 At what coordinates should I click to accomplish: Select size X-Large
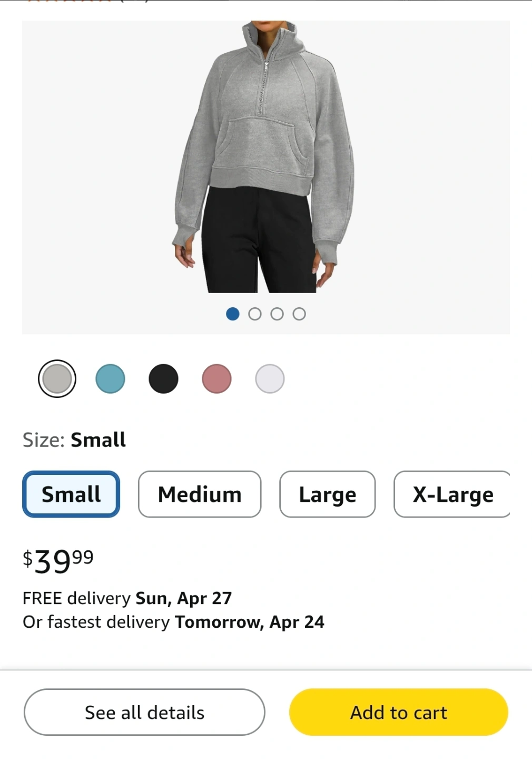[x=452, y=494]
